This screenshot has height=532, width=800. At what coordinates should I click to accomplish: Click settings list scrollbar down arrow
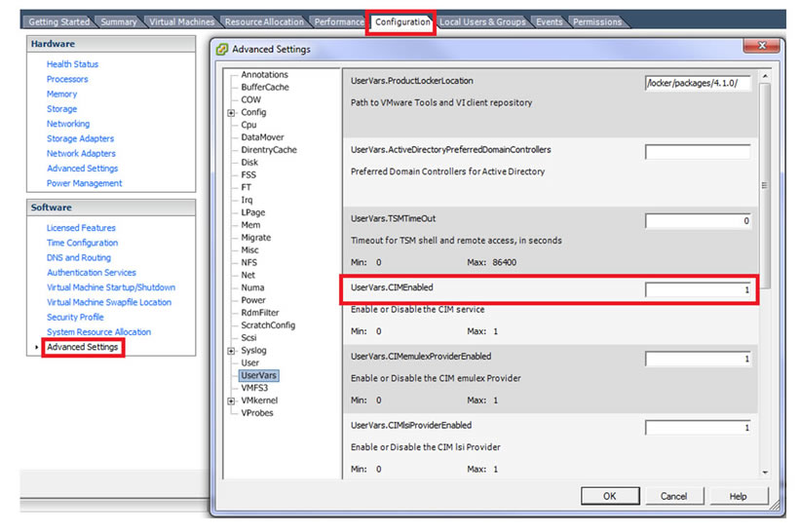point(764,473)
